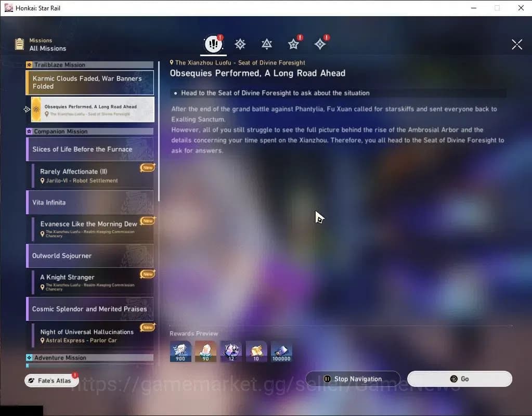Switch to the triangle mission filter icon
Viewport: 532px width, 416px height.
tap(267, 44)
